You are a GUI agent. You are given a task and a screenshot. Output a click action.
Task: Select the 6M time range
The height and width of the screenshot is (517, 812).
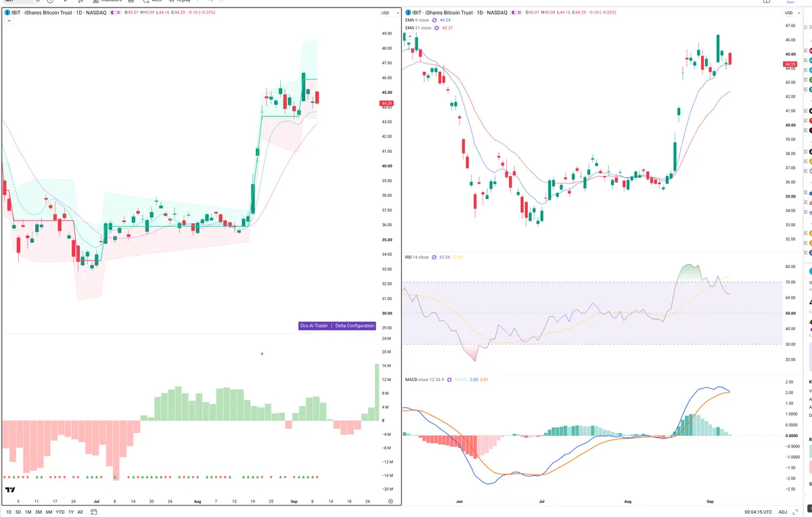click(49, 512)
